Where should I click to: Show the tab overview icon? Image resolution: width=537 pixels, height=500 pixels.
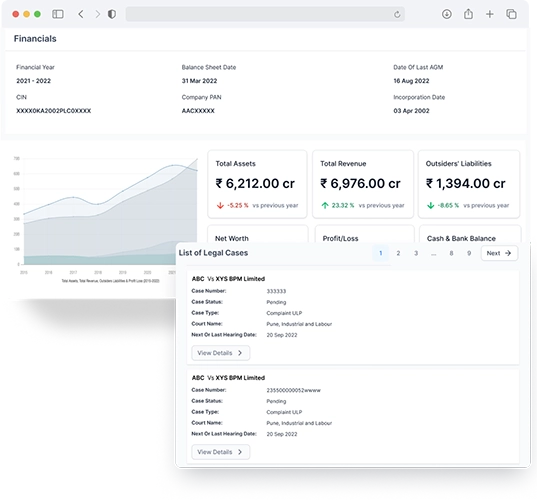point(511,14)
